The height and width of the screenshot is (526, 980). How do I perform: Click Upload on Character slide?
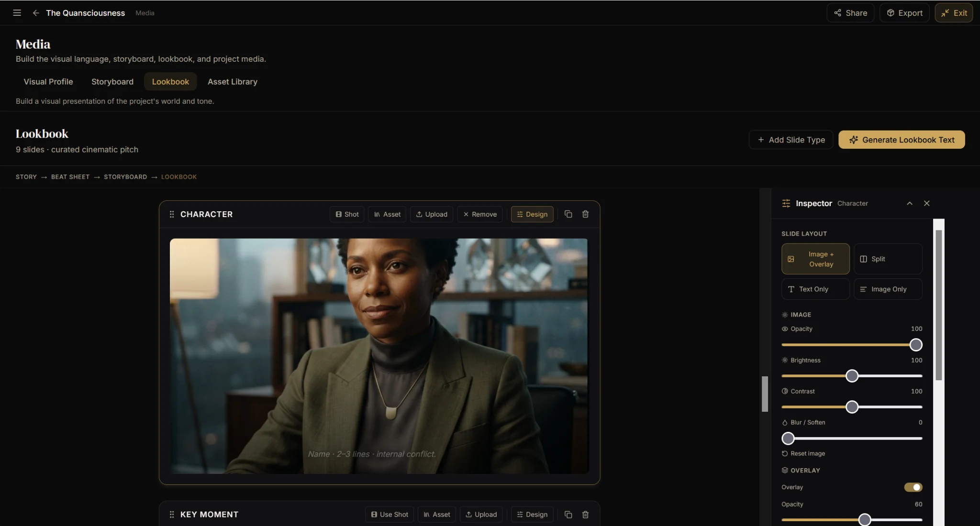point(432,214)
